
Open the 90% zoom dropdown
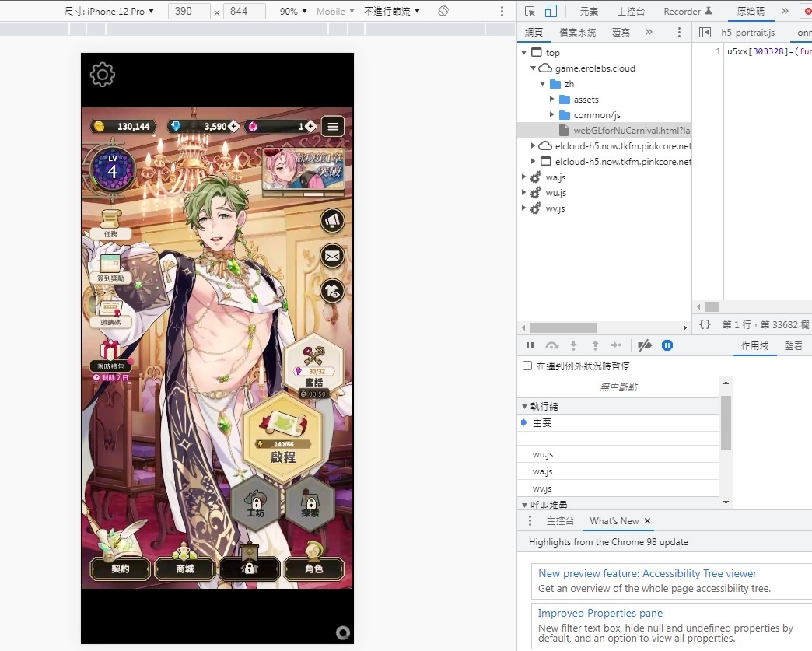coord(294,11)
